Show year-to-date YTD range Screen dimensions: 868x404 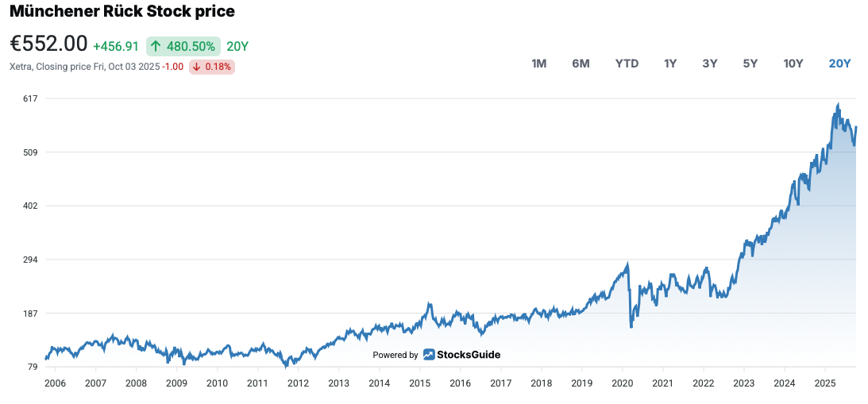tap(627, 63)
